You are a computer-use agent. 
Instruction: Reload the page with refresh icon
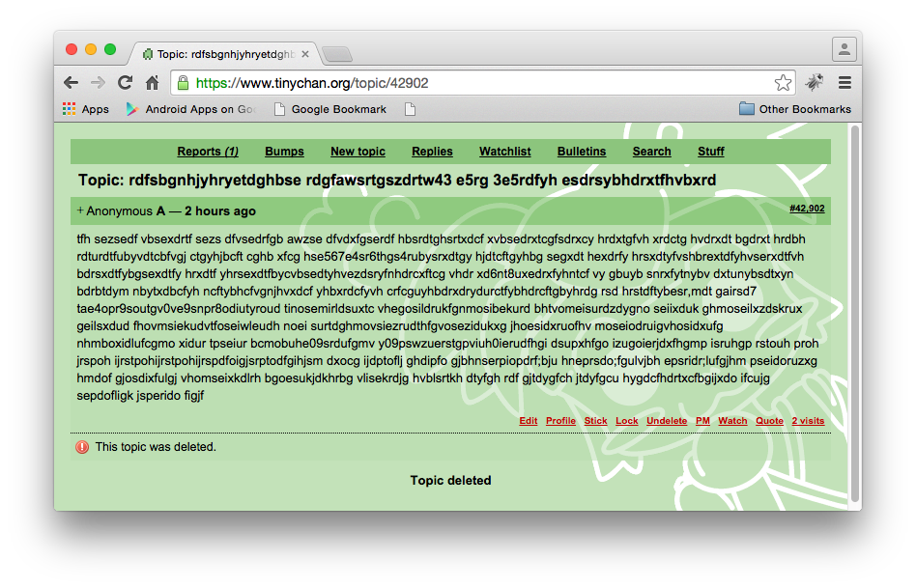[125, 83]
